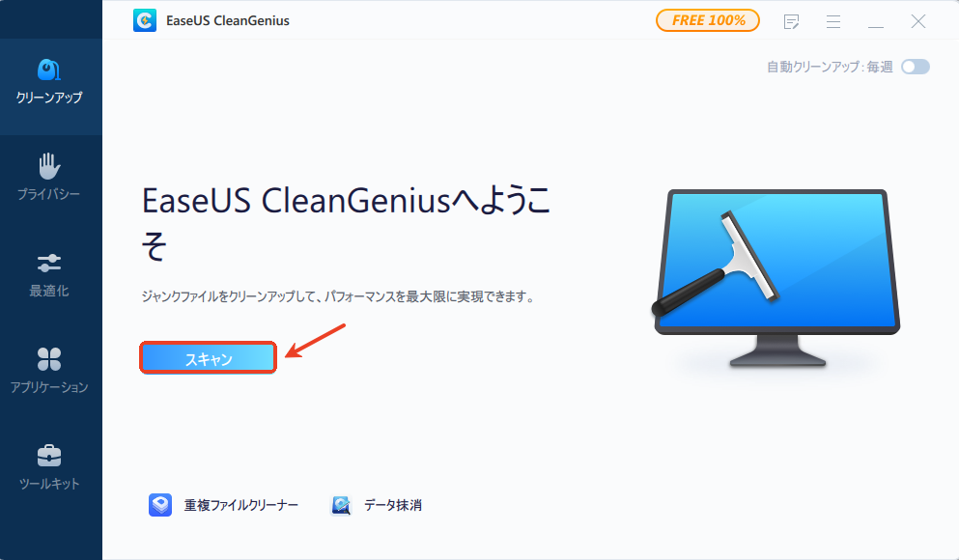The height and width of the screenshot is (560, 959).
Task: Click the FREE 100% badge button
Action: 708,20
